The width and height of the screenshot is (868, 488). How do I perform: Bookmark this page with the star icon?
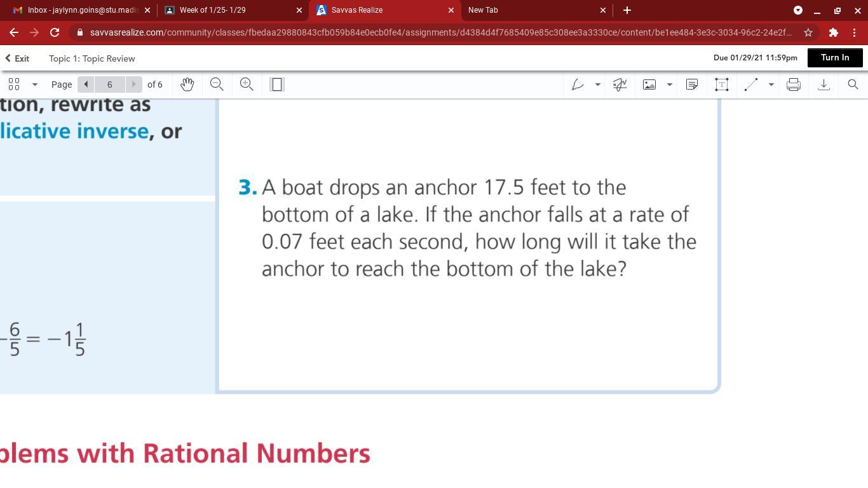pos(808,32)
